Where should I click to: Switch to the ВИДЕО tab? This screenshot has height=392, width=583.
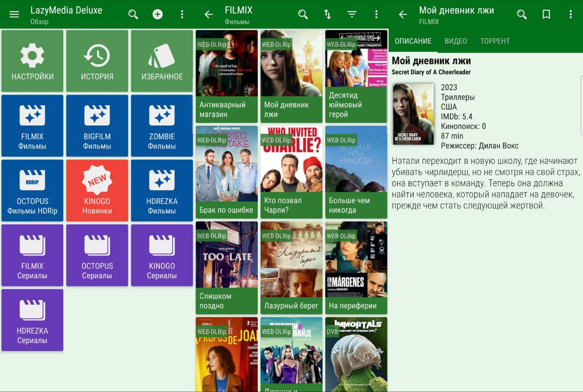click(x=455, y=41)
